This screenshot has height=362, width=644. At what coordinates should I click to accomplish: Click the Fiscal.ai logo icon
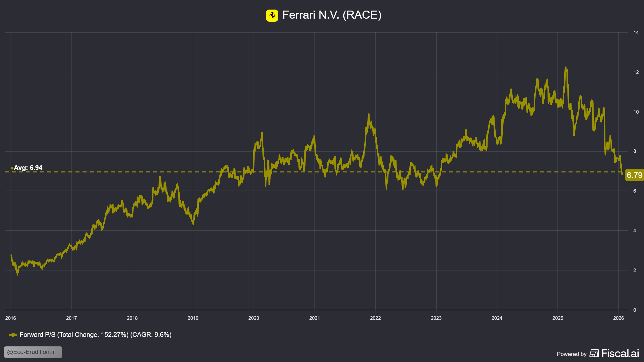(594, 353)
